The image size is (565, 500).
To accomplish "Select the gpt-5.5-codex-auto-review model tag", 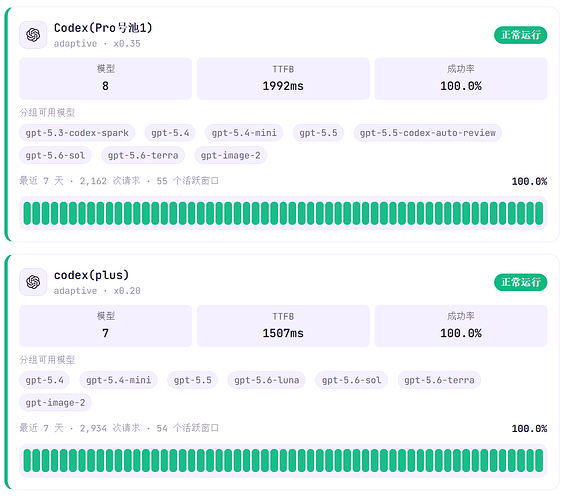I will (x=428, y=133).
